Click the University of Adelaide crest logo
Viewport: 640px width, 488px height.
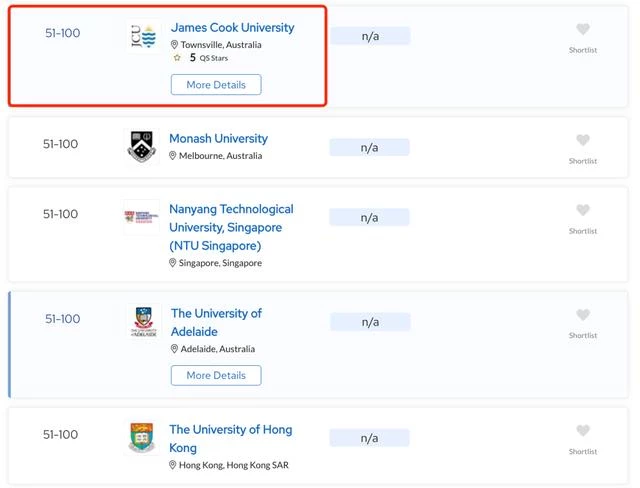[x=144, y=321]
